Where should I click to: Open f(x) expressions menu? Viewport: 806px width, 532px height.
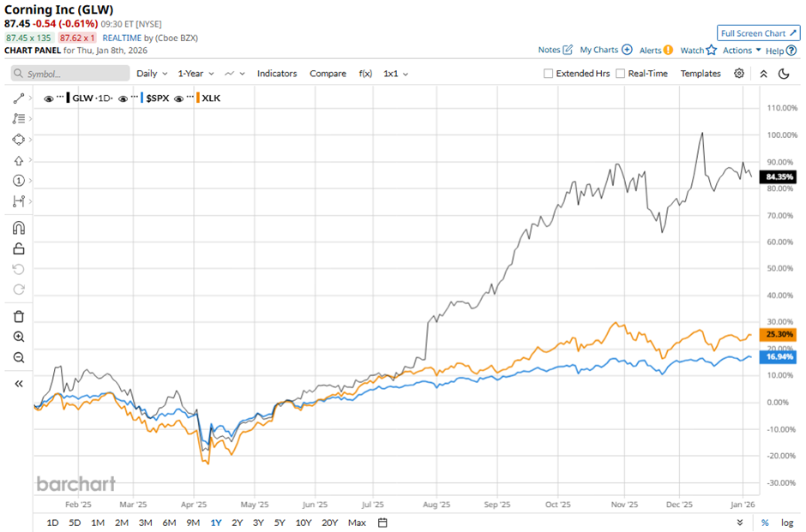[365, 74]
